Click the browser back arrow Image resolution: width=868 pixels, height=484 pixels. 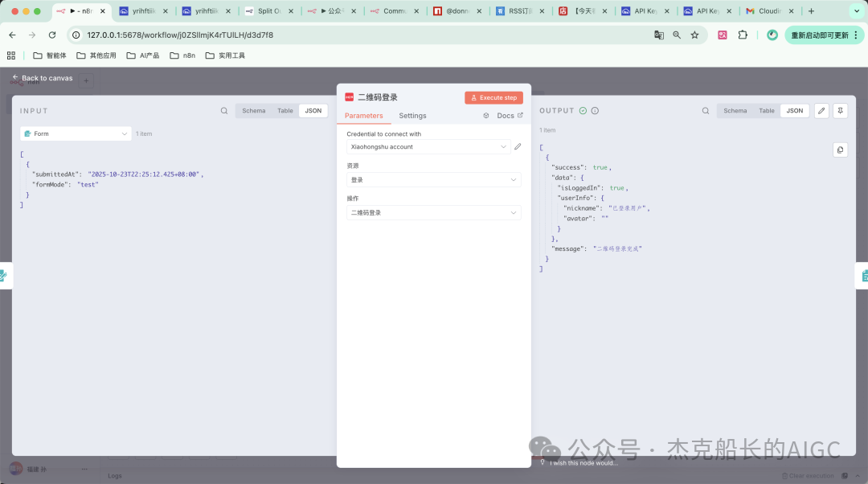point(12,35)
